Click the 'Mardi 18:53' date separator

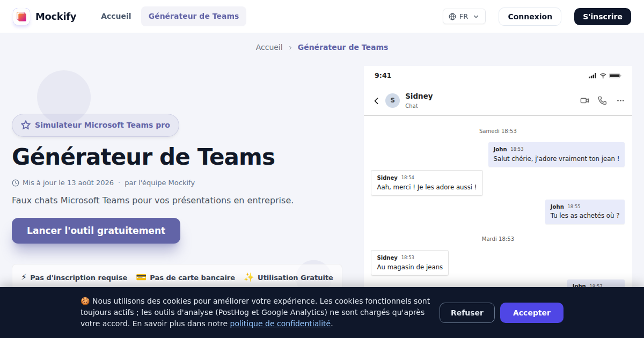[x=497, y=239]
